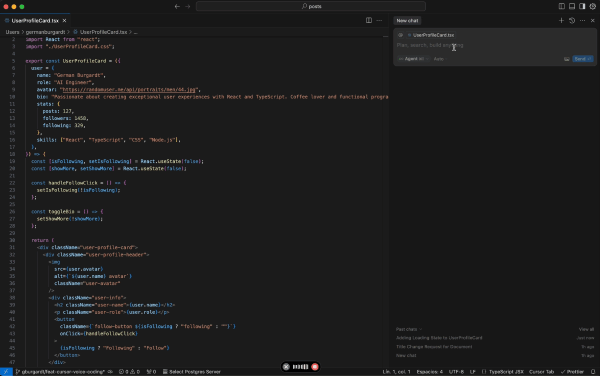Screen dimensions: 600x376
Task: Open remote window indicator in status bar
Action: click(x=6, y=371)
